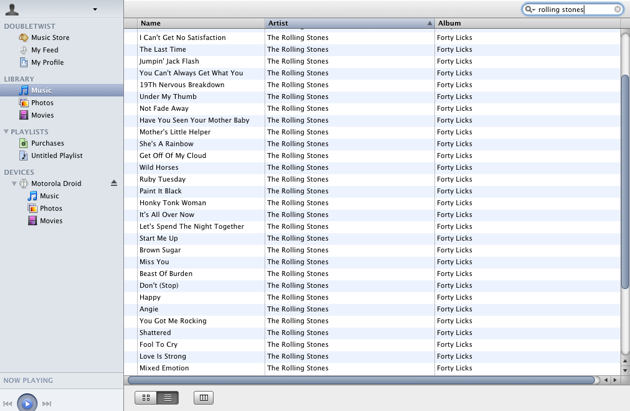Clear the search field text
Image resolution: width=630 pixels, height=411 pixels.
(x=618, y=9)
